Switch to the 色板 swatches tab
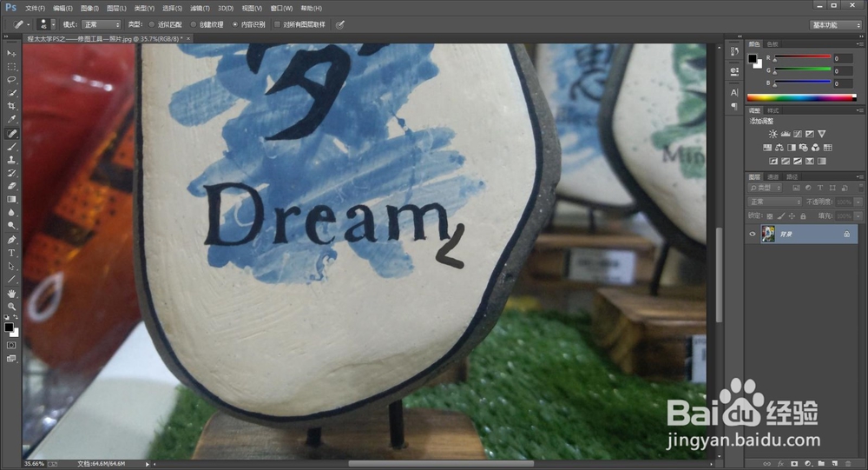Screen dimensions: 868x470 773,43
